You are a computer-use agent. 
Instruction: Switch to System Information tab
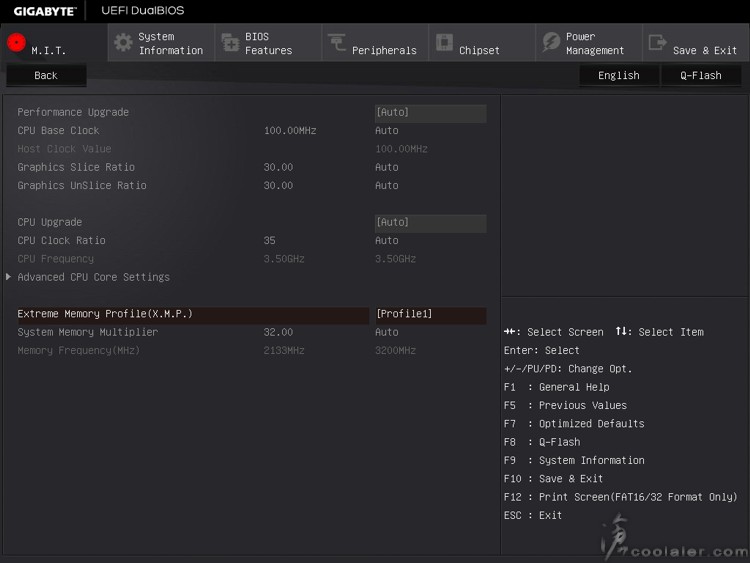161,43
